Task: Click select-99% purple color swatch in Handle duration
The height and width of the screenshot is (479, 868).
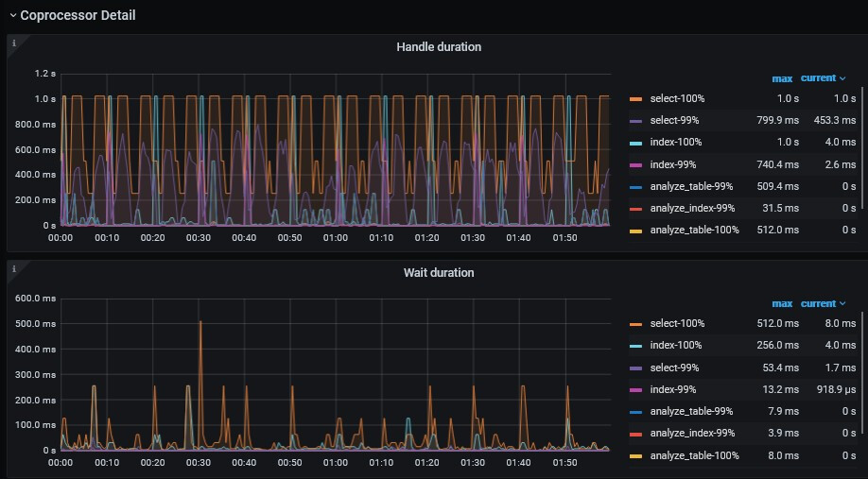Action: click(635, 121)
